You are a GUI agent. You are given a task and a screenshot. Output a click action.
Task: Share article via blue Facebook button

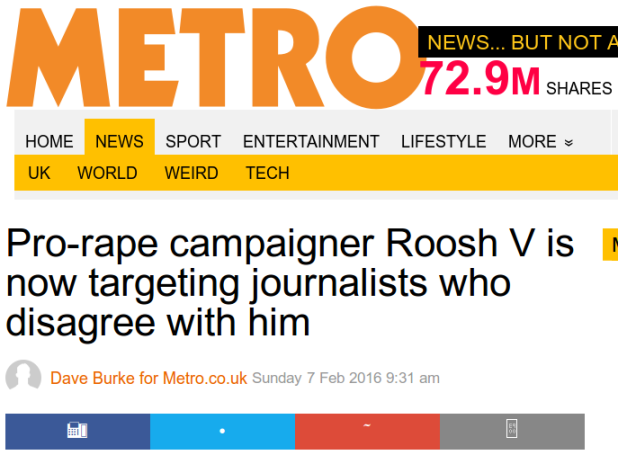78,431
